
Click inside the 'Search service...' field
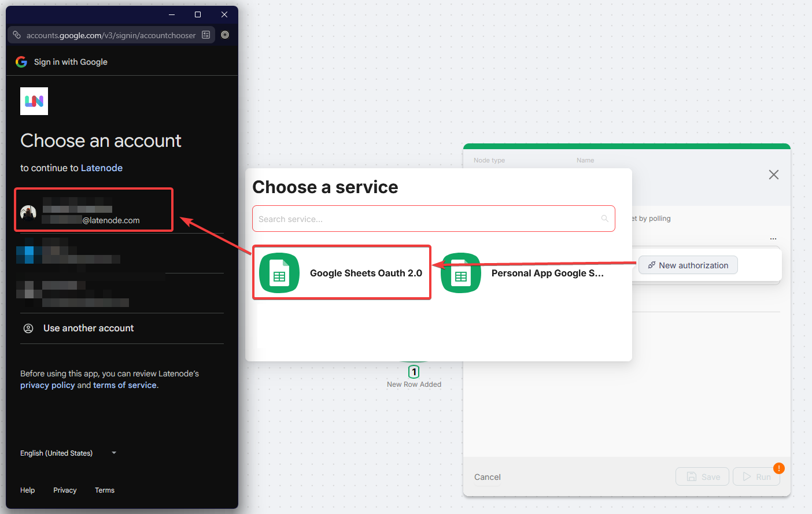coord(405,219)
